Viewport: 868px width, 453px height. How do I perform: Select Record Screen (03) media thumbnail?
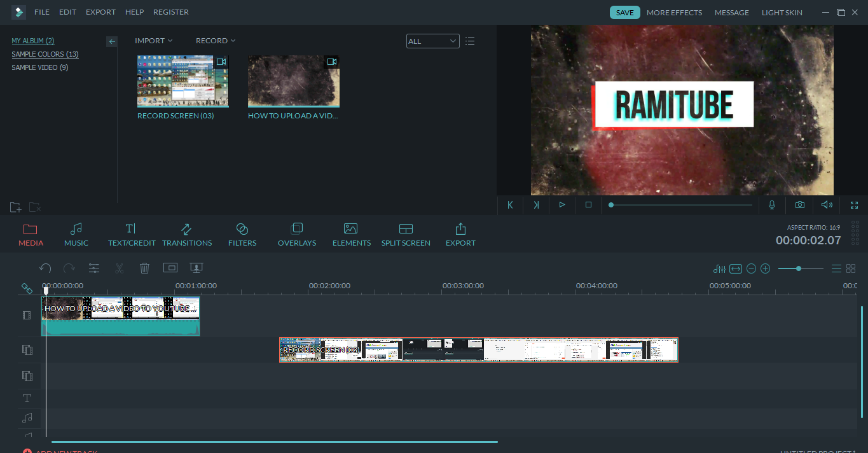tap(183, 81)
